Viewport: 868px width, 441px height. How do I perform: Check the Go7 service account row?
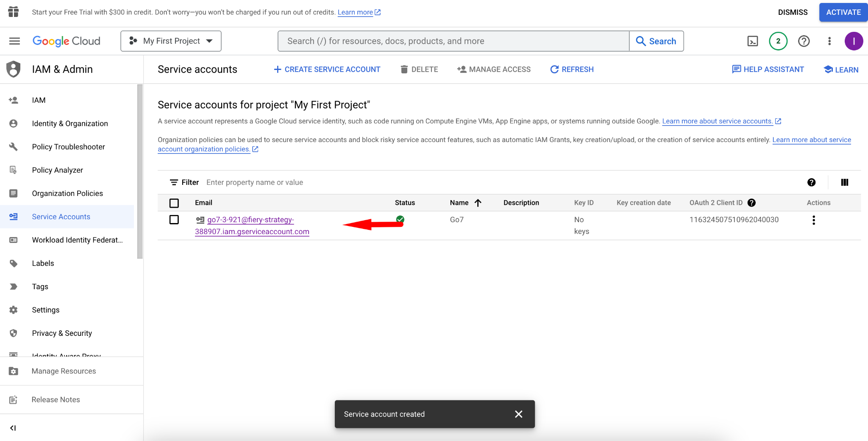tap(174, 220)
